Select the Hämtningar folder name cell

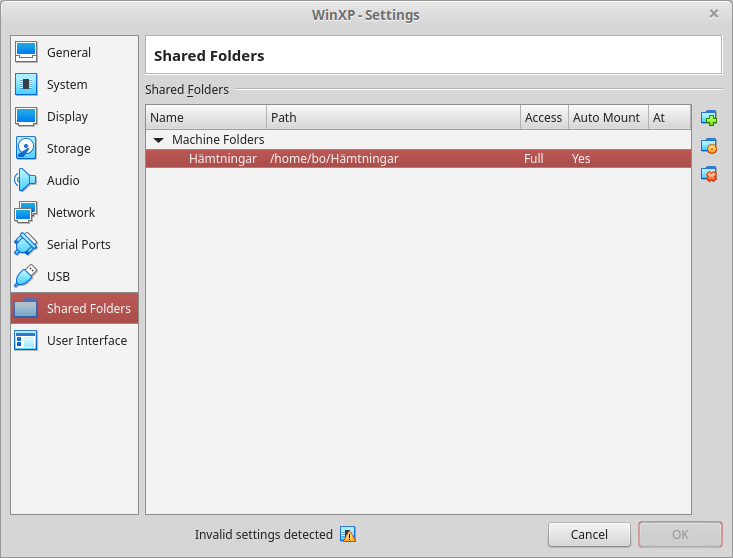click(223, 159)
